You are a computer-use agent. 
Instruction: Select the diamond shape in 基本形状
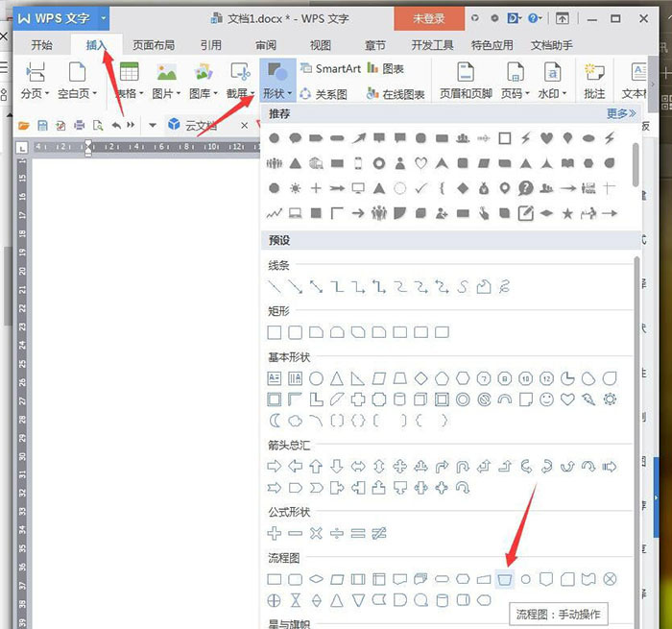420,378
